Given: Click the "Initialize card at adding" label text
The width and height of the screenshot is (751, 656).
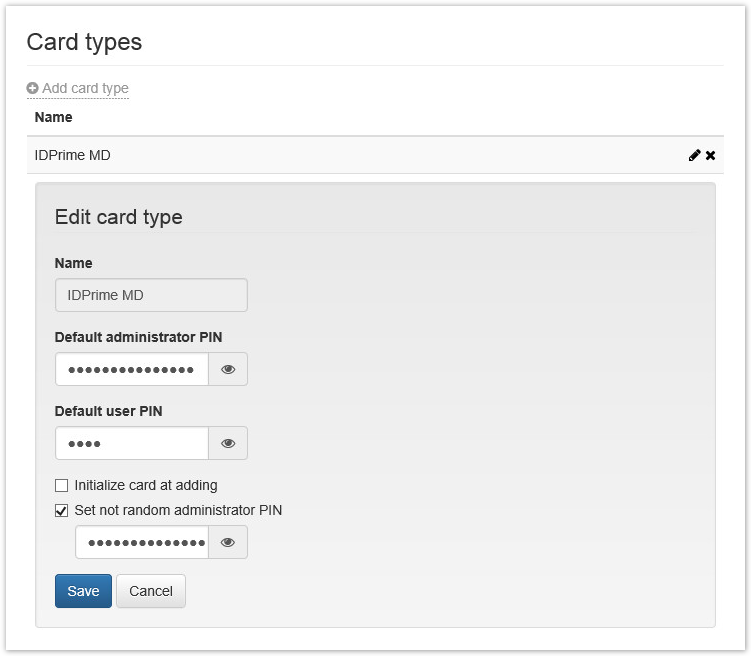Looking at the screenshot, I should pyautogui.click(x=146, y=485).
